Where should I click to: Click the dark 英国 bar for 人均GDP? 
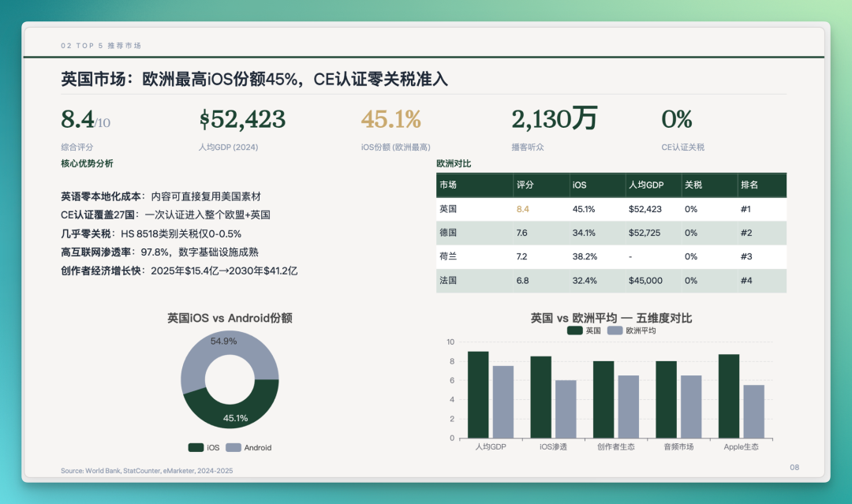(478, 395)
